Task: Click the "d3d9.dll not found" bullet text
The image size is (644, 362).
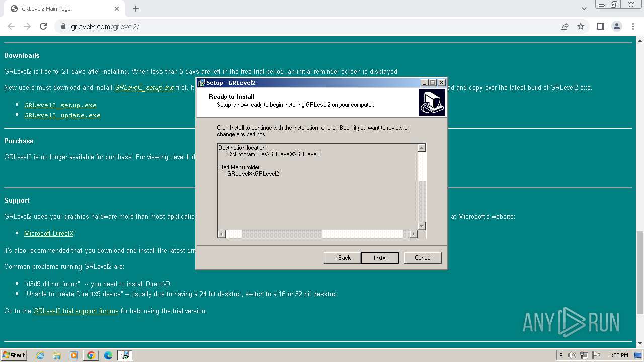Action: [97, 284]
